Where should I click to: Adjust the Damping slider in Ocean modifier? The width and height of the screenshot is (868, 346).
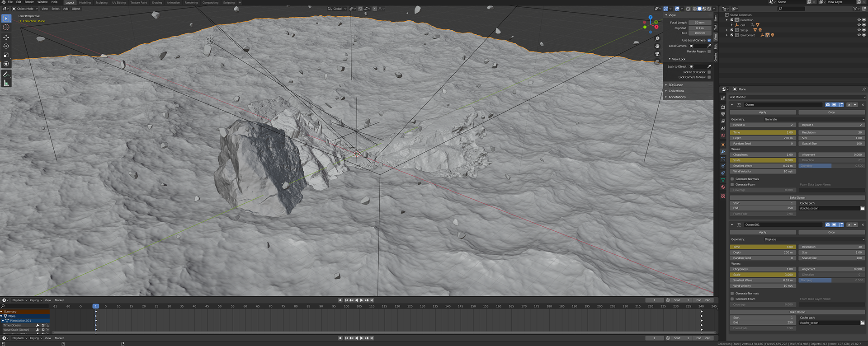click(x=831, y=166)
